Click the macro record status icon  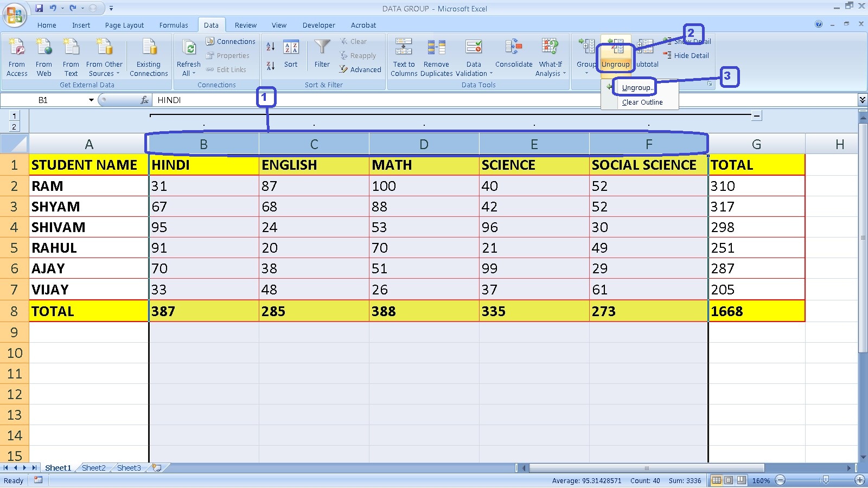(38, 480)
